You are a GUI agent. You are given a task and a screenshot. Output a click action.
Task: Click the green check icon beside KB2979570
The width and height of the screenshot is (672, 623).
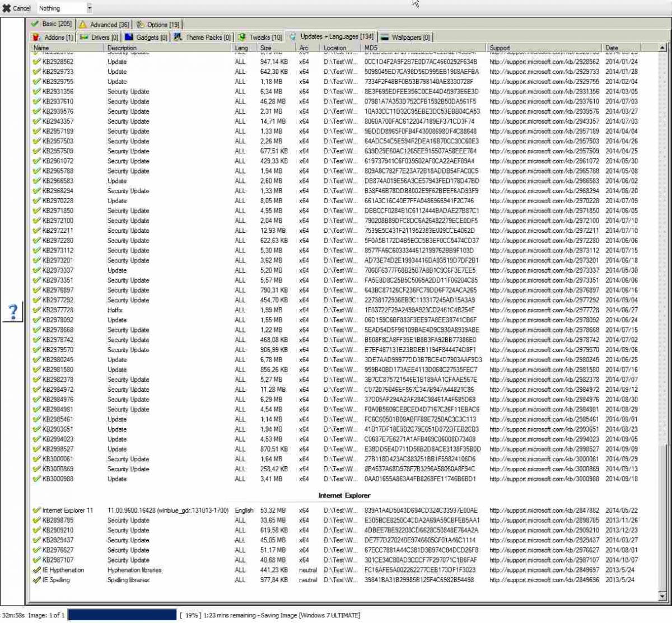click(37, 350)
